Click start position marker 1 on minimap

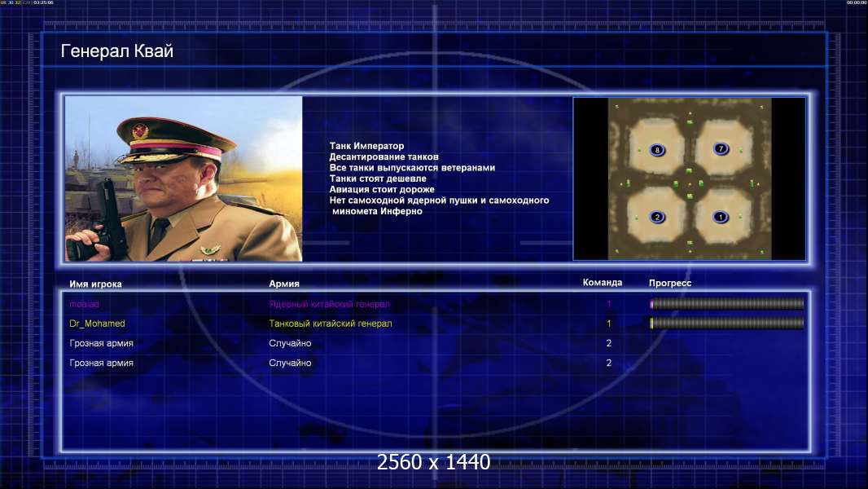(x=721, y=217)
